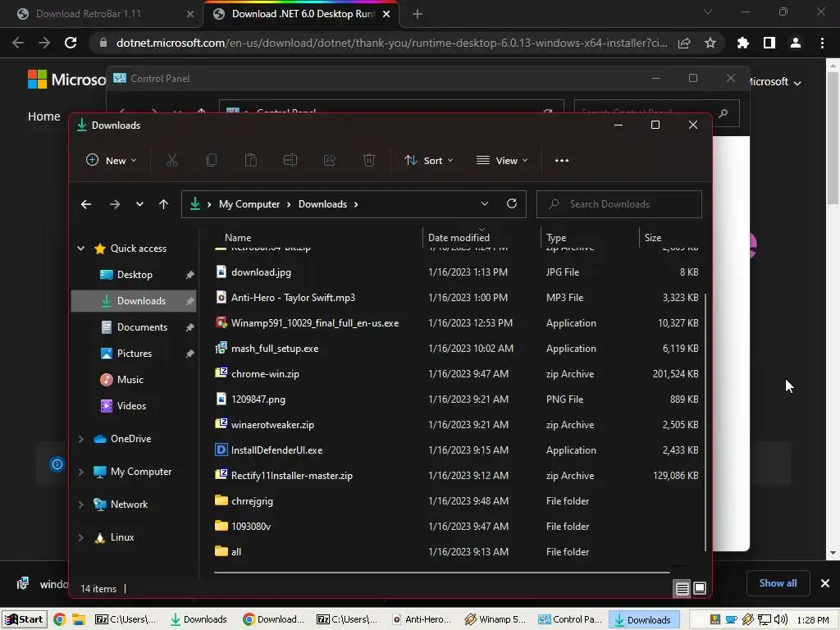Click Home link on Microsoft page
The image size is (840, 630).
pyautogui.click(x=44, y=116)
